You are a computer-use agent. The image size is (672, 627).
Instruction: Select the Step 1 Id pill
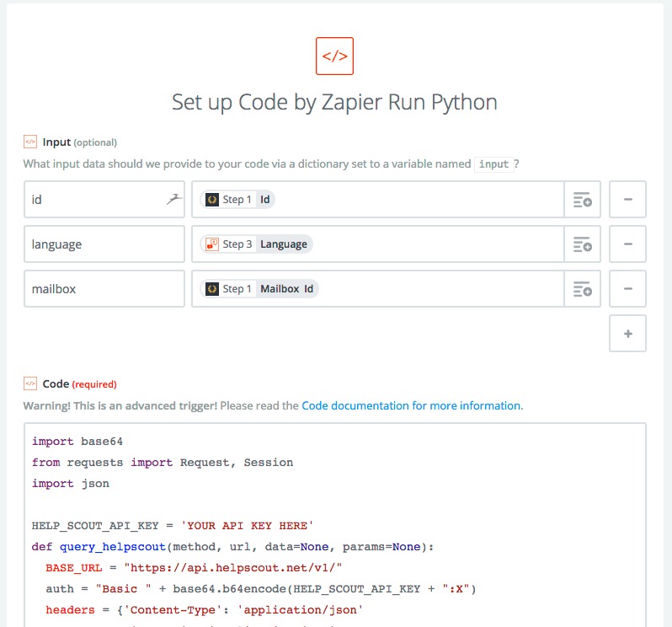pos(237,200)
